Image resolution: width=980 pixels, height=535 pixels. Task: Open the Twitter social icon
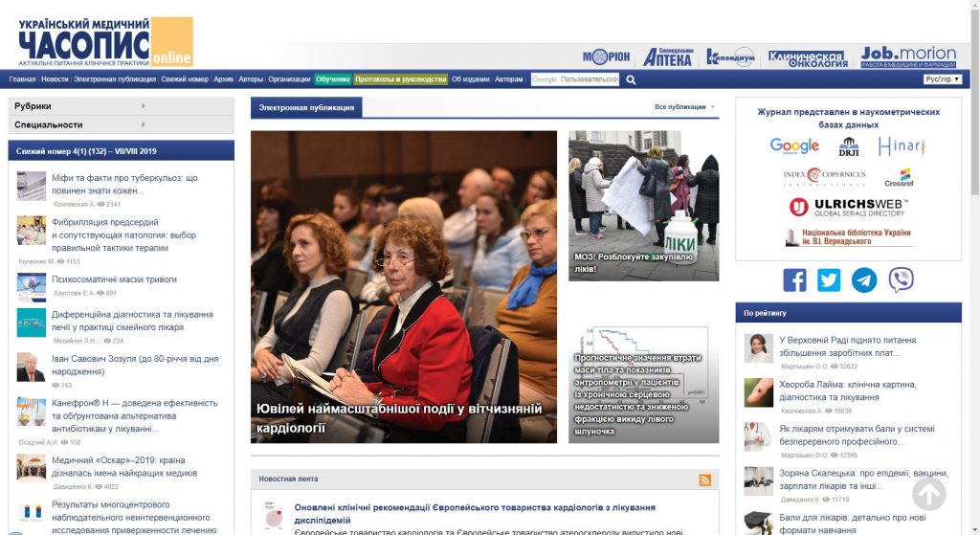[829, 279]
